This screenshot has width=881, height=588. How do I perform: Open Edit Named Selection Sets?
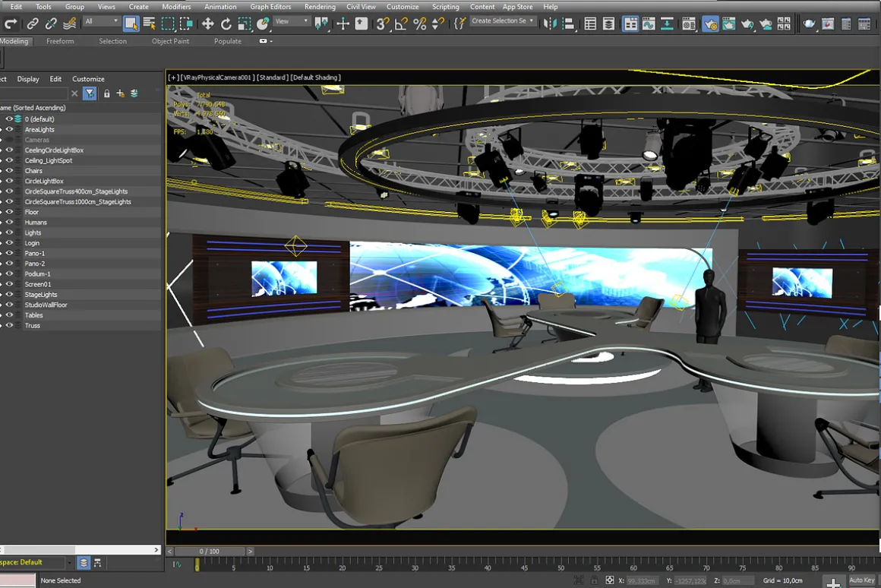(x=459, y=24)
